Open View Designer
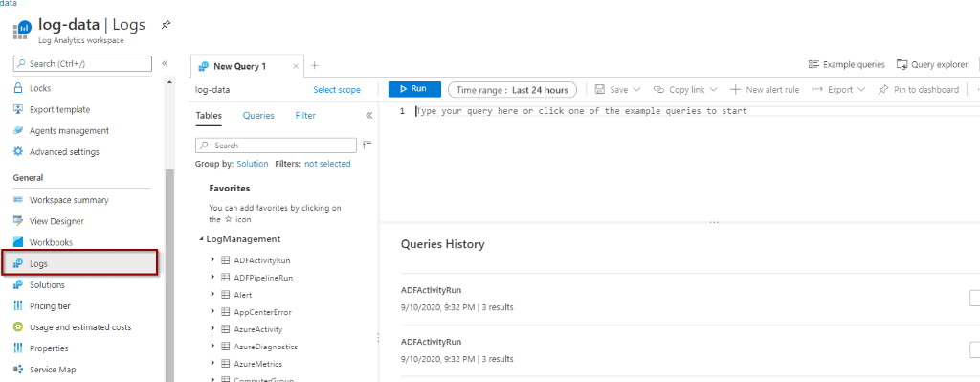The height and width of the screenshot is (382, 980). tap(56, 221)
